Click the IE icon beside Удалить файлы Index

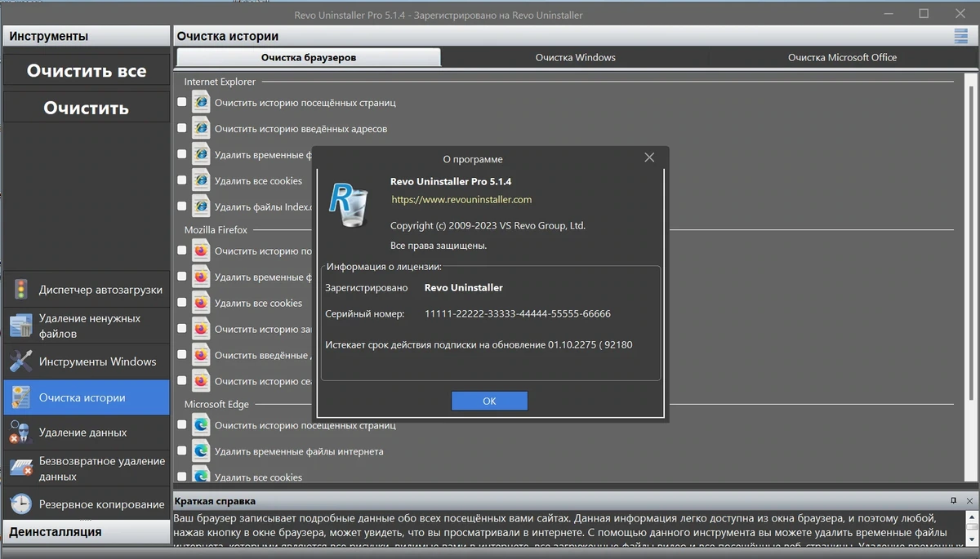click(201, 206)
